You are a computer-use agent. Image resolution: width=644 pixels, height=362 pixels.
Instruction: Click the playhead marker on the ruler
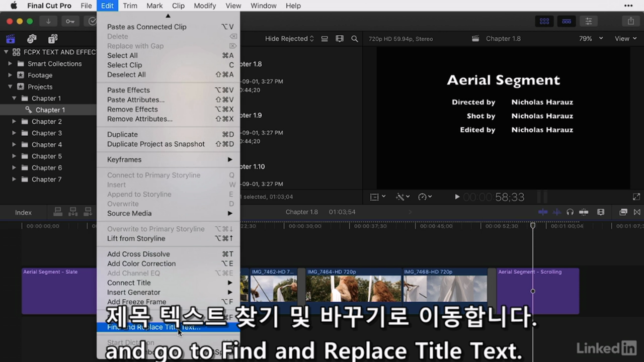533,226
